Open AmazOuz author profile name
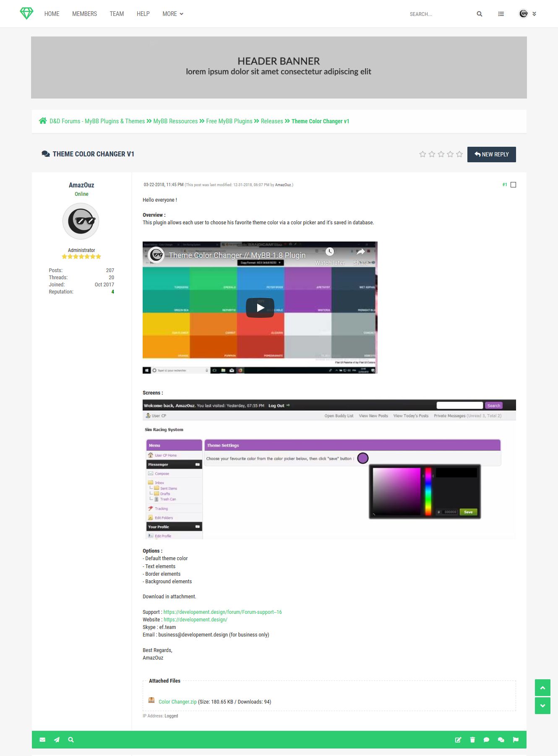The width and height of the screenshot is (558, 756). [81, 185]
